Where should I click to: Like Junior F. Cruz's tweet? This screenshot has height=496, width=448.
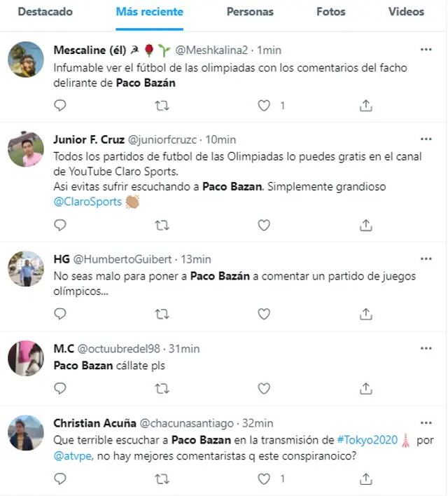tap(264, 225)
